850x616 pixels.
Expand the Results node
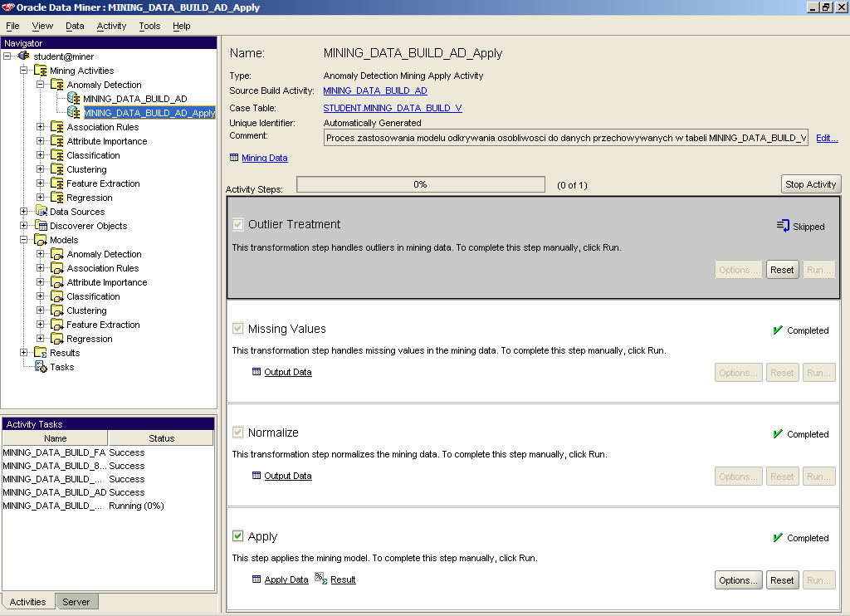(x=24, y=352)
